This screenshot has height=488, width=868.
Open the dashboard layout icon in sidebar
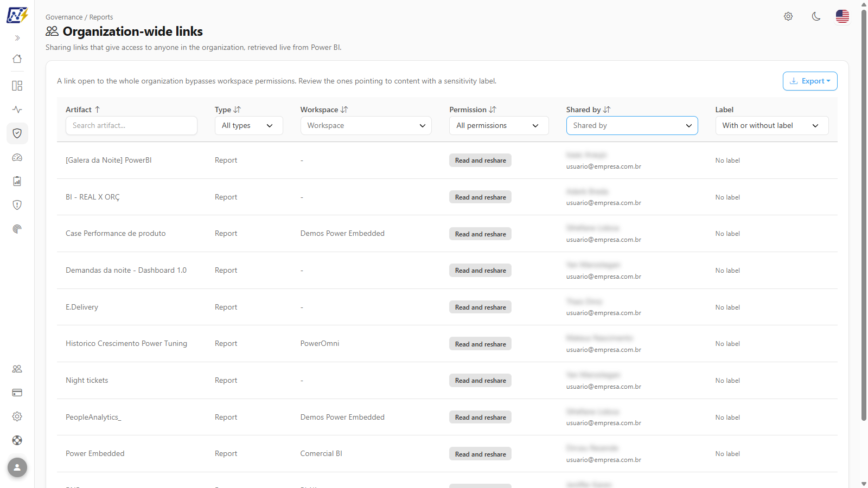tap(17, 86)
